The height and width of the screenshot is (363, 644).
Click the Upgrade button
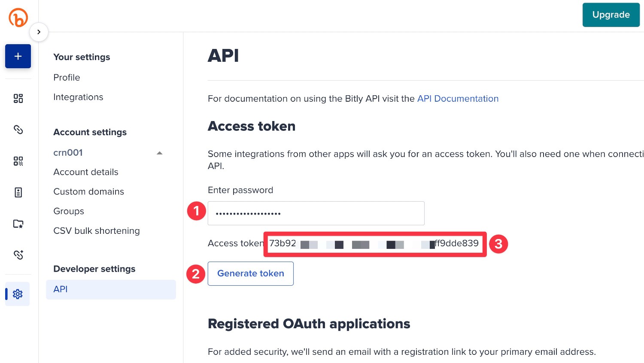click(611, 15)
